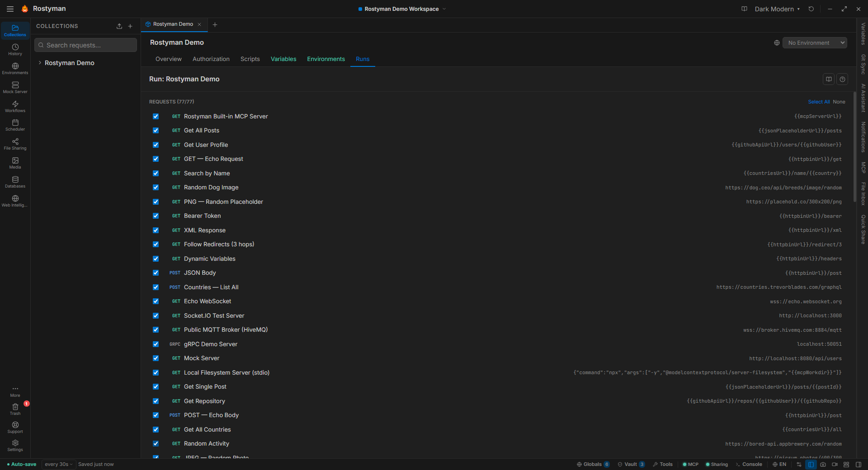Switch to the Scripts tab

pyautogui.click(x=250, y=59)
